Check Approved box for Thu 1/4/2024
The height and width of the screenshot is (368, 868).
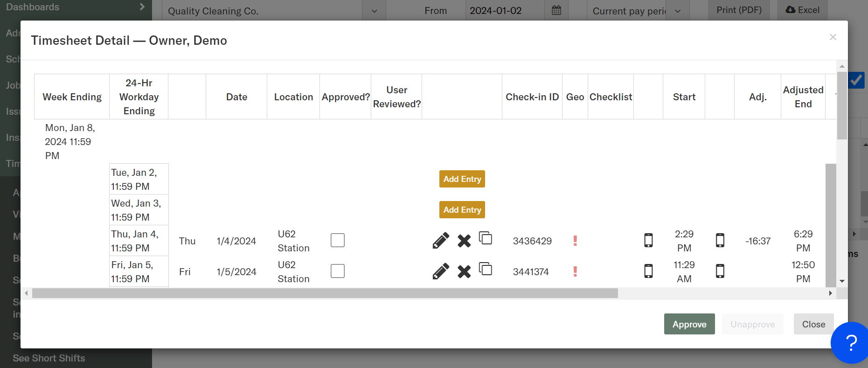338,240
